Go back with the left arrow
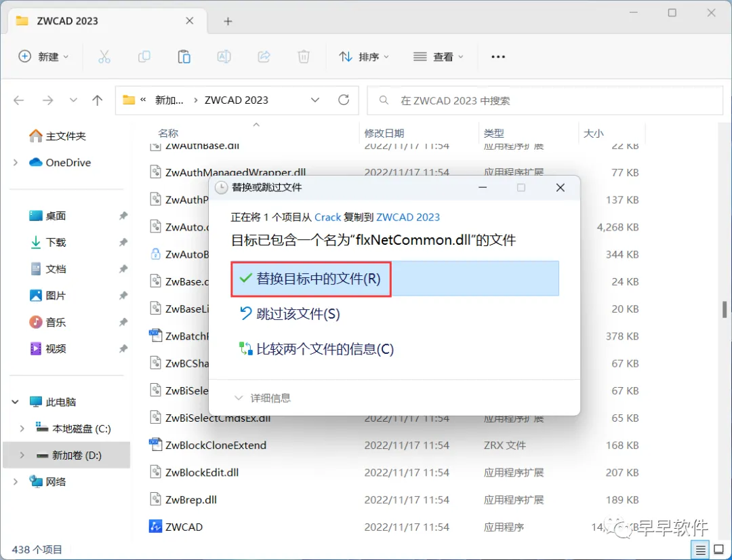The image size is (732, 560). 19,100
